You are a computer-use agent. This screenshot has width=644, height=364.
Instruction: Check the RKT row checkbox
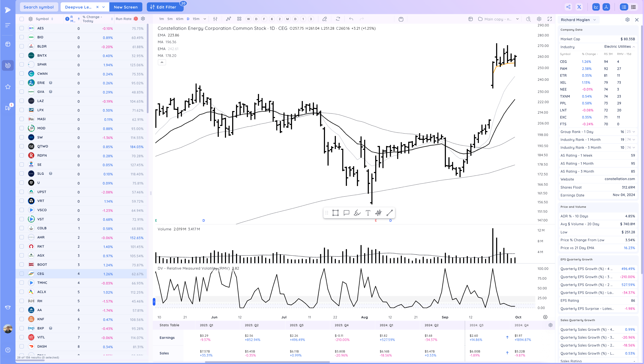pyautogui.click(x=22, y=246)
